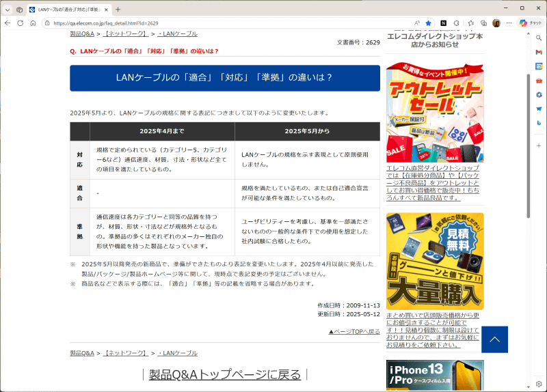
Task: Click the 準拠 row label
Action: click(80, 232)
